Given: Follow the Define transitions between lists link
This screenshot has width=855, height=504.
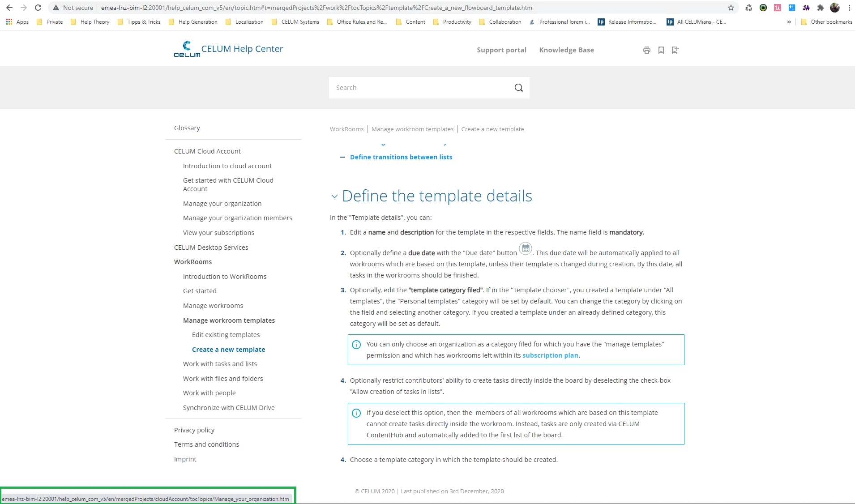Looking at the screenshot, I should [401, 157].
